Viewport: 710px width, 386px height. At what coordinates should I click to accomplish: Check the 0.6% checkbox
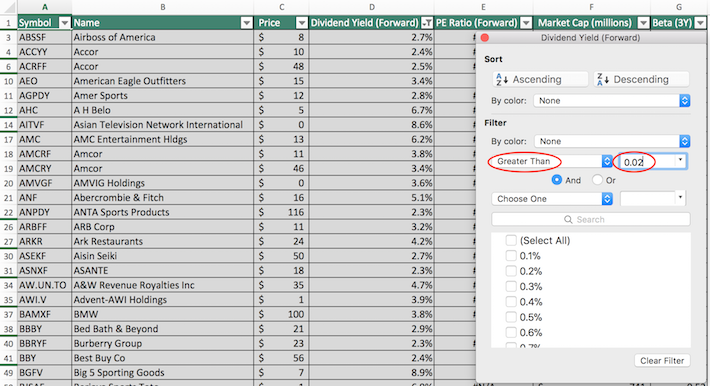[511, 333]
